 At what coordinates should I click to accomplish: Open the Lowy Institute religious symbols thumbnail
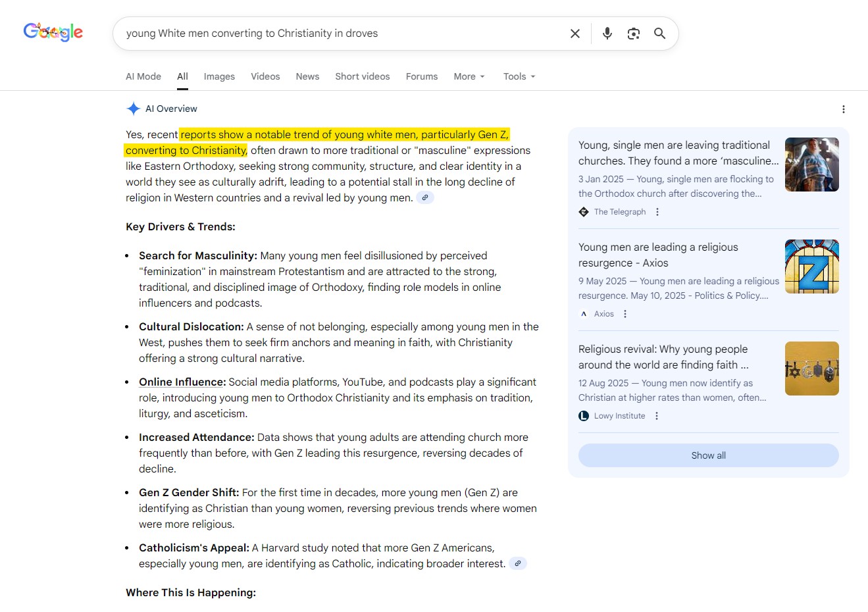(x=812, y=369)
